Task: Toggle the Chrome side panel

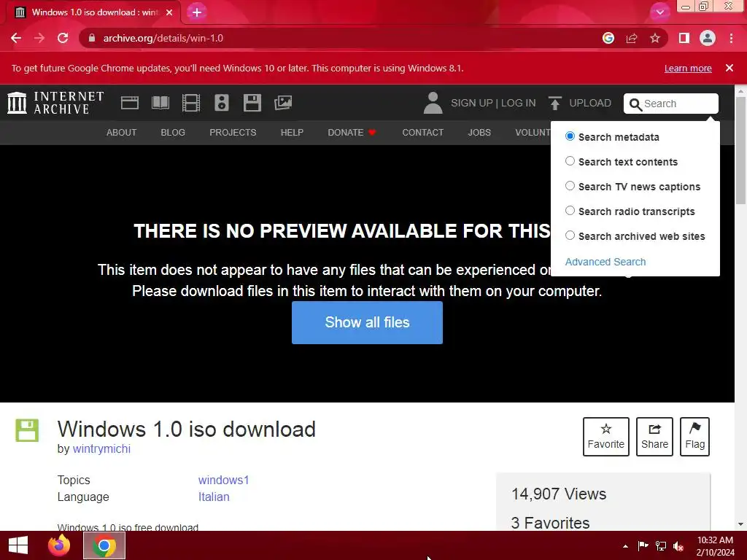Action: tap(684, 38)
